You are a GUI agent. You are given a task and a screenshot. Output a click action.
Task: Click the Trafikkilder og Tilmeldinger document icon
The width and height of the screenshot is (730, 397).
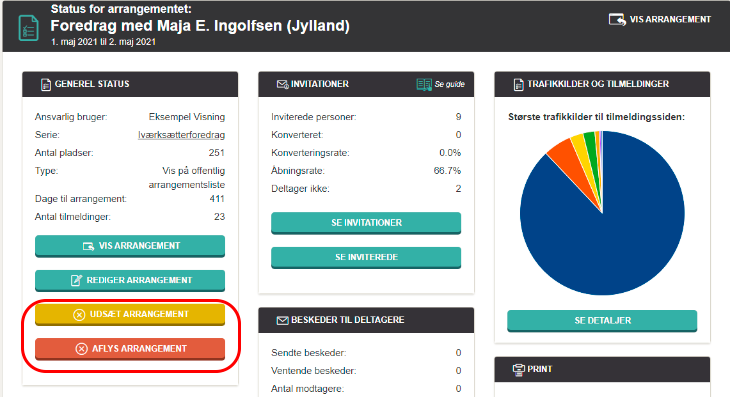coord(518,84)
